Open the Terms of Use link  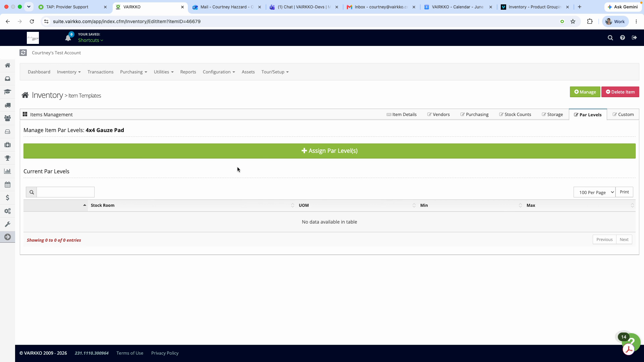pyautogui.click(x=130, y=353)
